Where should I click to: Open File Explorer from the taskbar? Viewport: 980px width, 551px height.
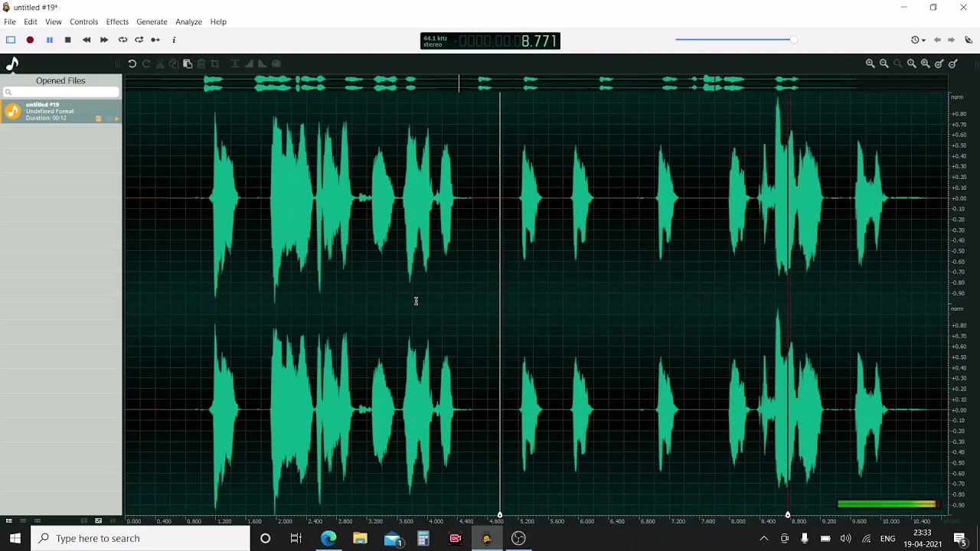[x=360, y=539]
